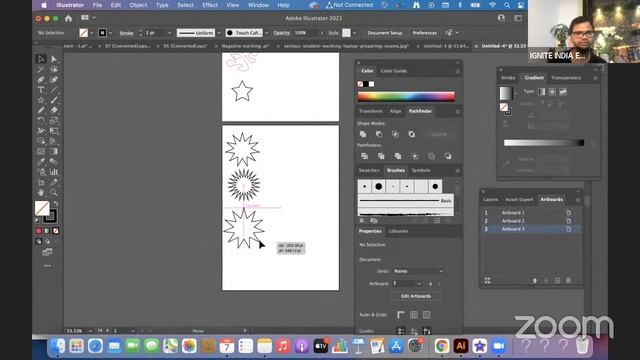Delete artboard with trash icon
This screenshot has width=640, height=360.
pos(569,280)
